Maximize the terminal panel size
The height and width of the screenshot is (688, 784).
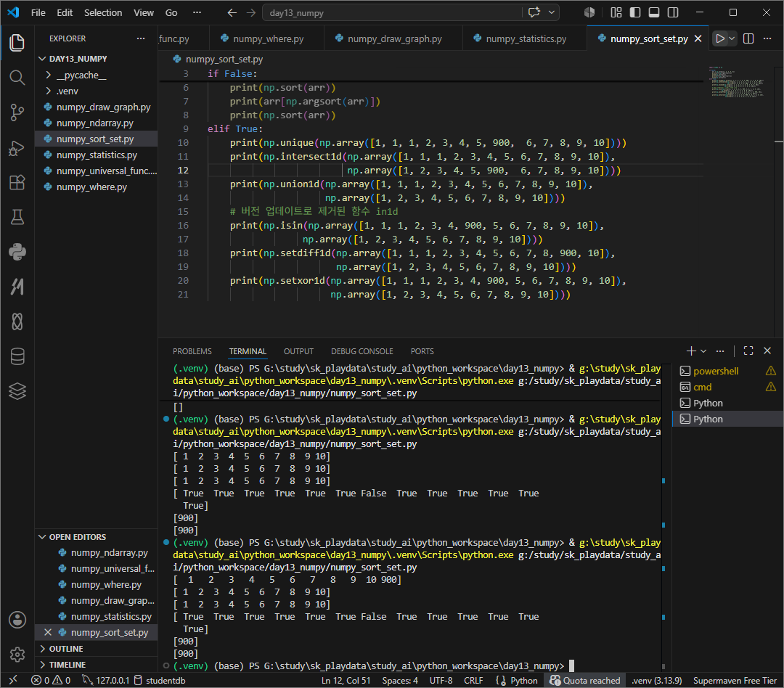[748, 351]
